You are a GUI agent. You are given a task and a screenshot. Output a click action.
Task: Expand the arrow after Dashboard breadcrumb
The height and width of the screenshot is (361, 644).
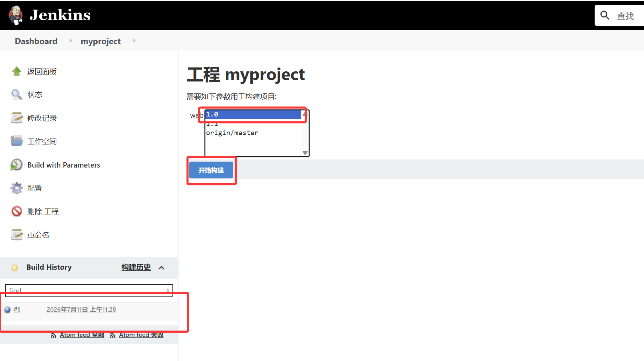click(x=71, y=41)
